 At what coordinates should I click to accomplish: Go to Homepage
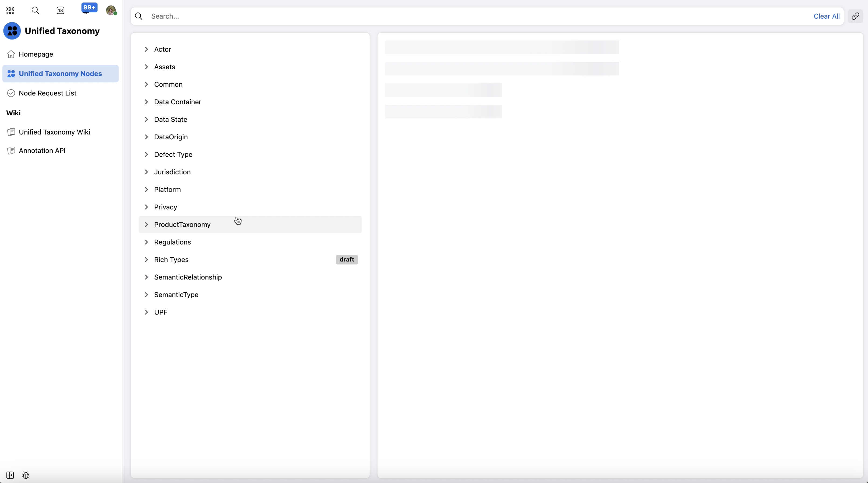(x=61, y=54)
